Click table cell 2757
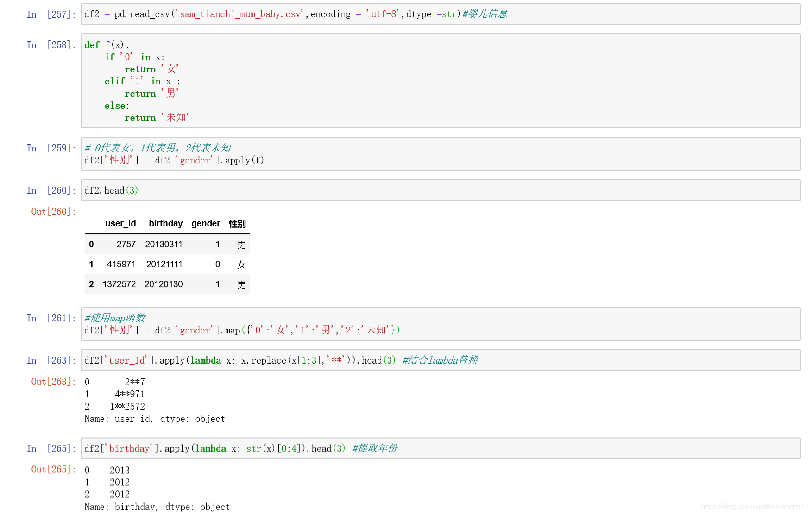 (x=126, y=244)
